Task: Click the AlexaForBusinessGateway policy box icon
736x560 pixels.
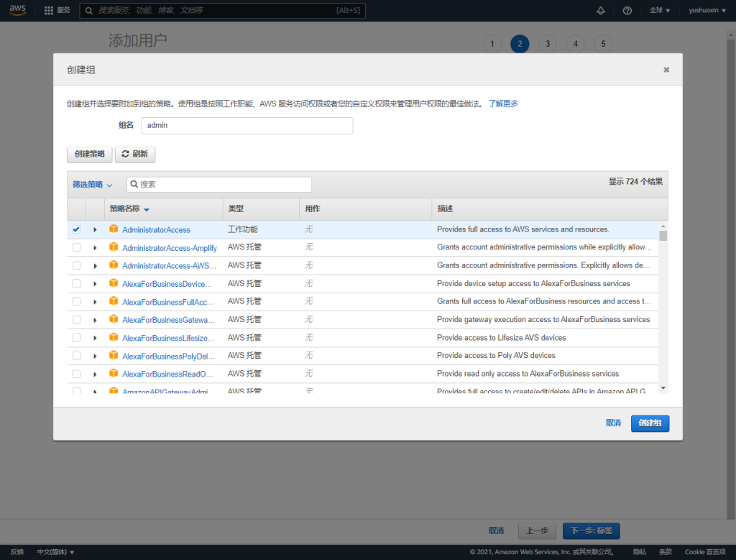Action: coord(113,319)
